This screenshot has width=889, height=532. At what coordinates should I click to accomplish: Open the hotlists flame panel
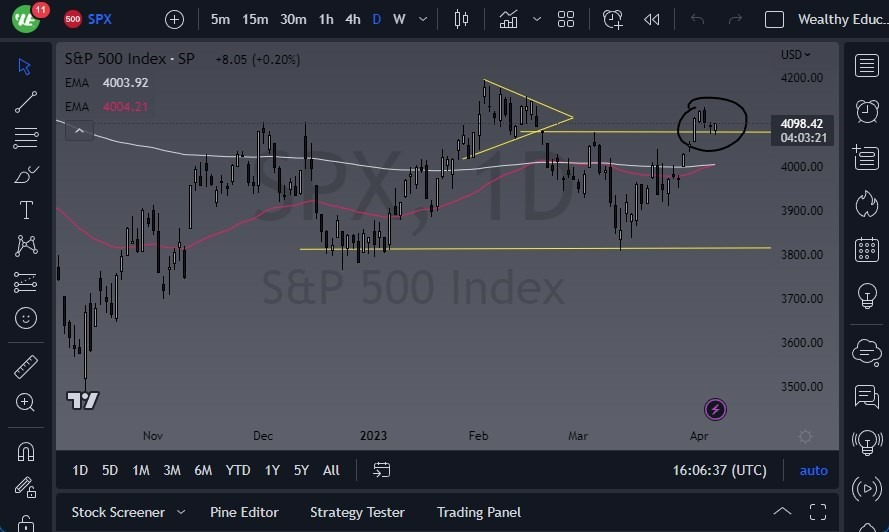coord(866,204)
